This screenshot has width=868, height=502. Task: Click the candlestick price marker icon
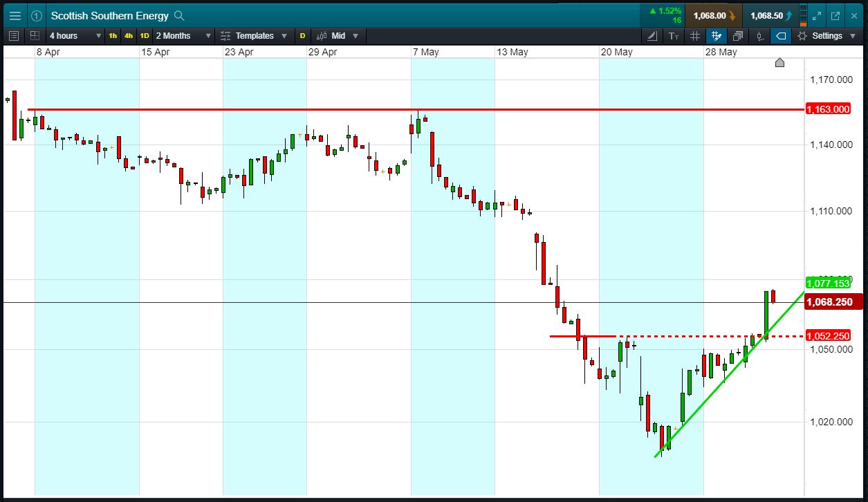759,36
